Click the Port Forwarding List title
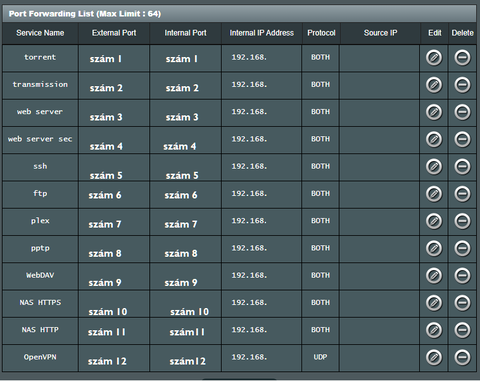 85,14
